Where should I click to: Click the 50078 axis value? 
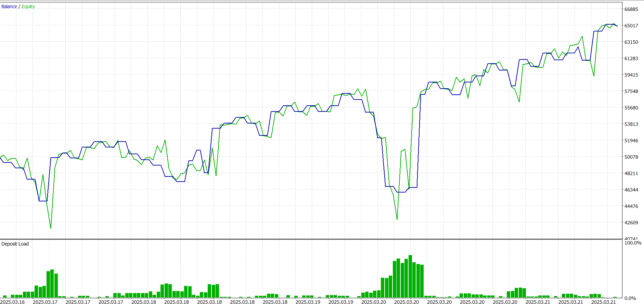point(631,157)
